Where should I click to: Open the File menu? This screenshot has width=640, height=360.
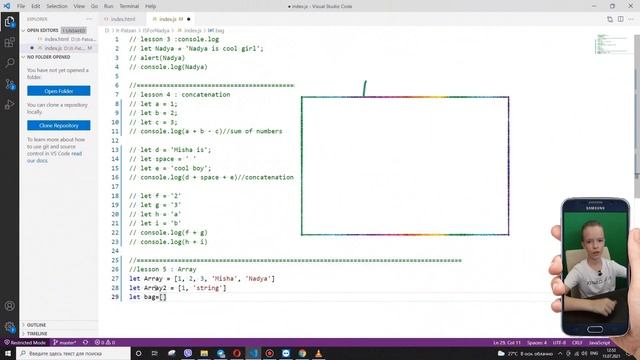[x=21, y=6]
